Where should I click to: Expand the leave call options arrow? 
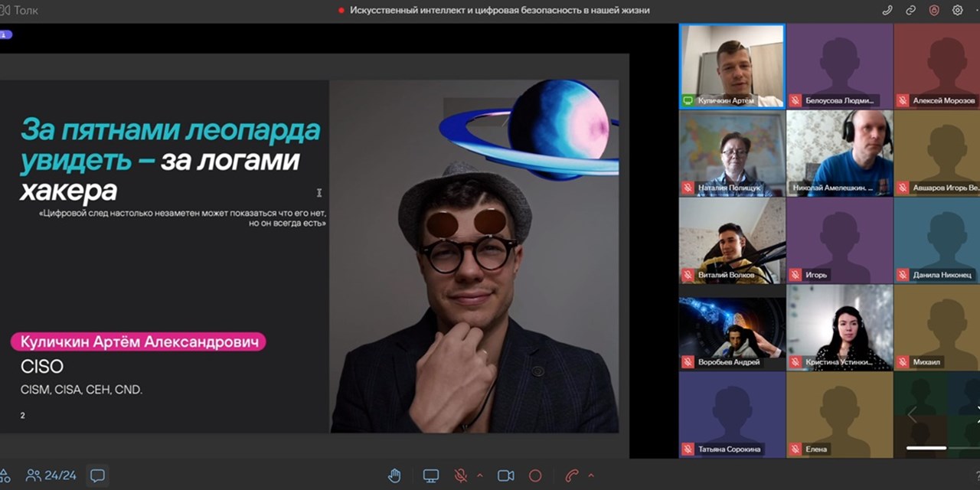(x=590, y=475)
